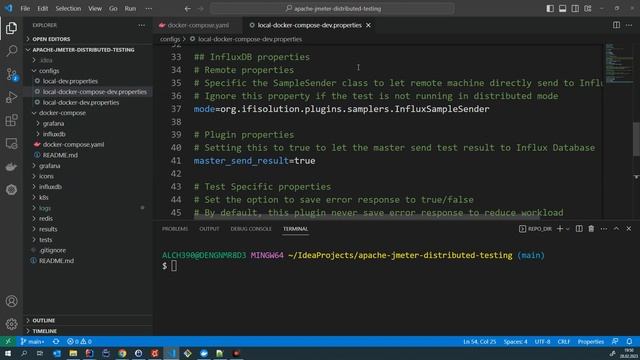Image resolution: width=640 pixels, height=360 pixels.
Task: Open the Selection menu
Action: pyautogui.click(x=68, y=9)
